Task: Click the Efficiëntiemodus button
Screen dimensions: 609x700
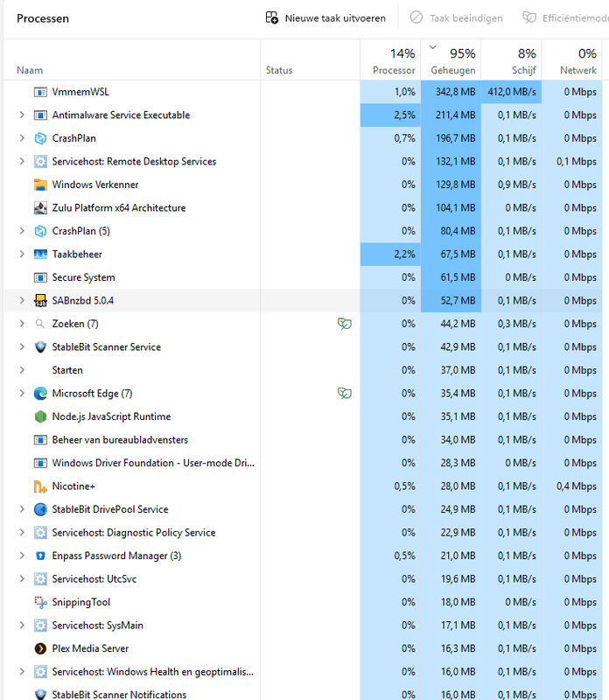Action: pyautogui.click(x=565, y=18)
